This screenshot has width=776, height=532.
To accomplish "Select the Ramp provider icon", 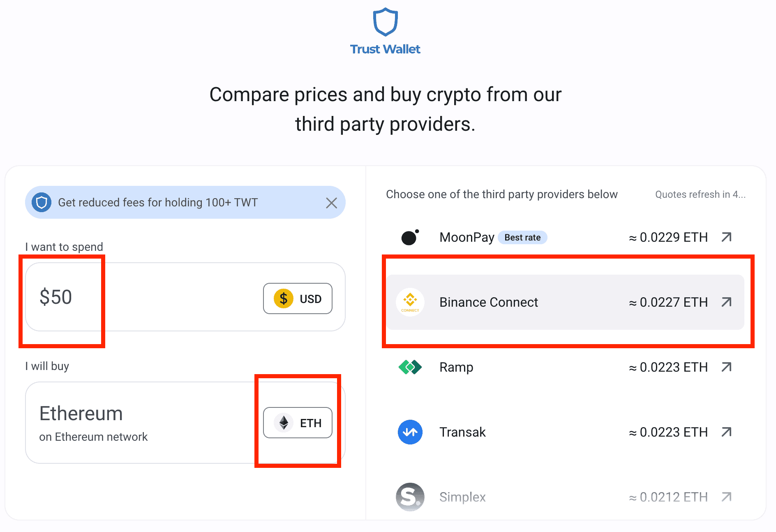I will click(410, 367).
